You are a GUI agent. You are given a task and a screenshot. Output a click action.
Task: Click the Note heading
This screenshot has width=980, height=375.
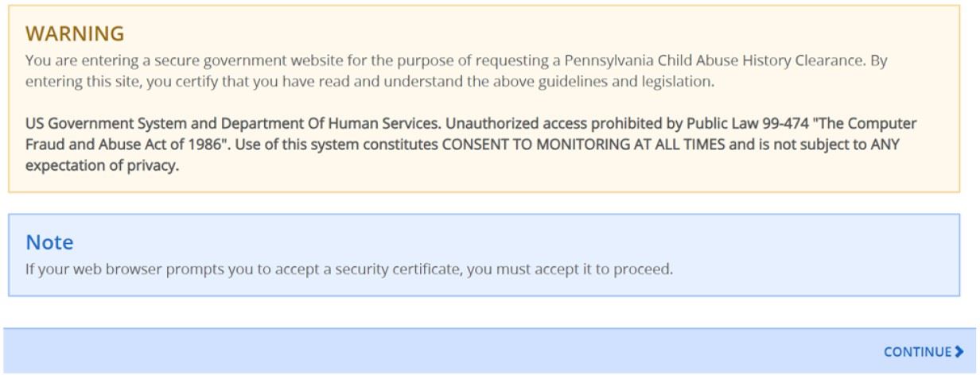[x=49, y=242]
